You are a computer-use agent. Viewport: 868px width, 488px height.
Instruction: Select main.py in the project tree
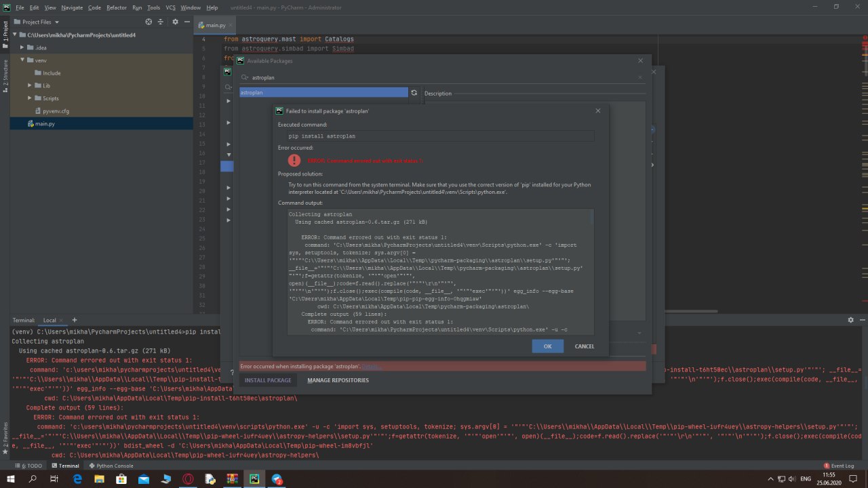coord(45,124)
